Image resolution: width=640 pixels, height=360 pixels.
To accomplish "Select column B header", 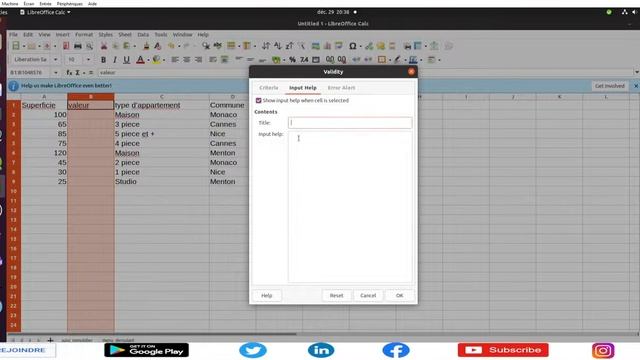I will pyautogui.click(x=91, y=97).
